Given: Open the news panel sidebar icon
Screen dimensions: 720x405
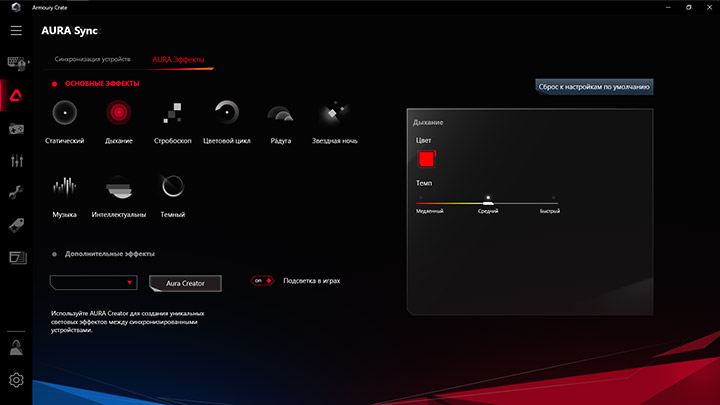Looking at the screenshot, I should click(x=17, y=258).
